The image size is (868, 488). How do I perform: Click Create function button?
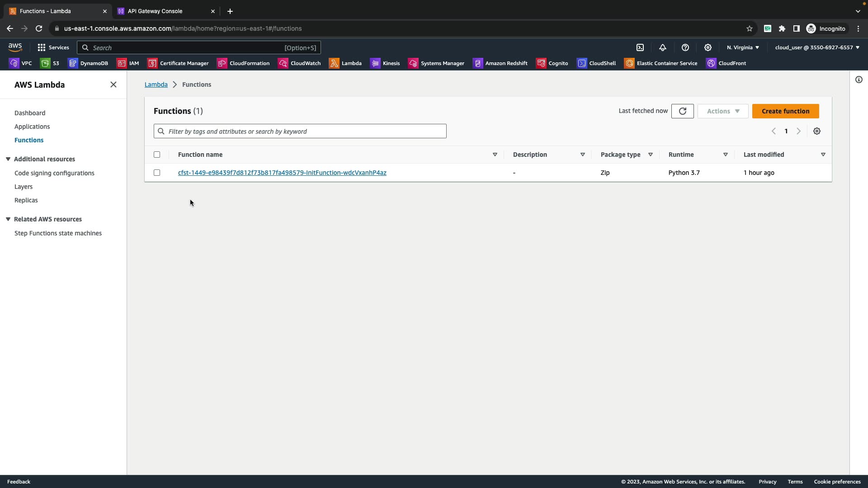785,111
